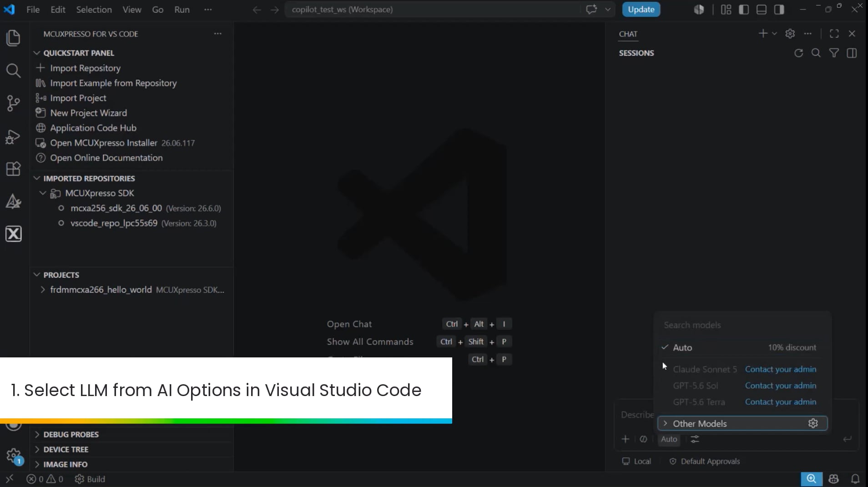Click the Import Repository plus icon
Viewport: 868px width, 487px height.
point(40,68)
